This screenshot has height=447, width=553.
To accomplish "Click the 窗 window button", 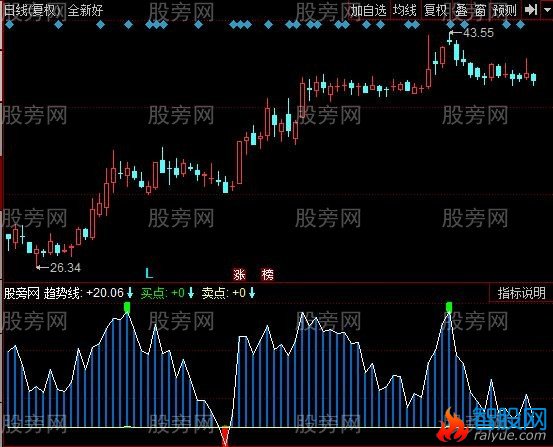I will pyautogui.click(x=480, y=11).
